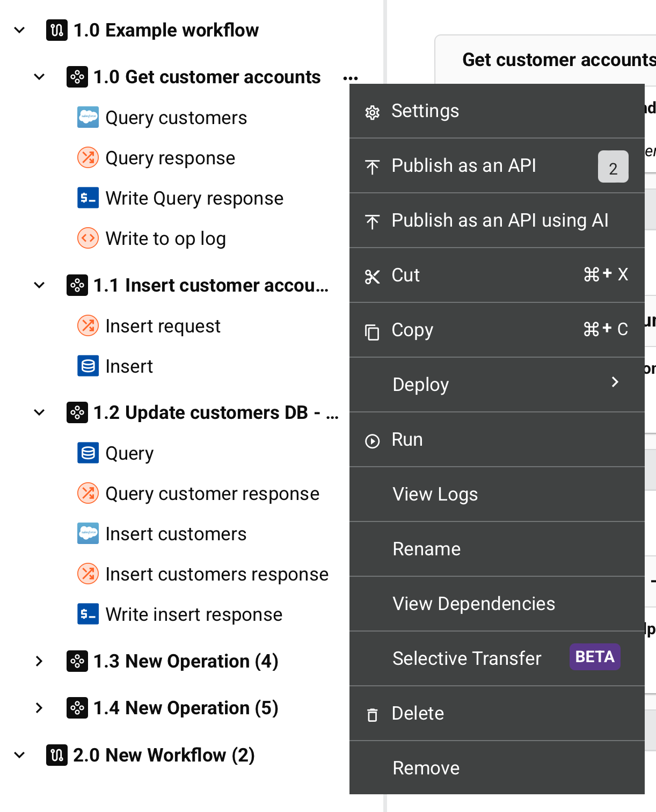Open the three-dot actions menu for Get customer accounts
656x812 pixels.
tap(350, 78)
